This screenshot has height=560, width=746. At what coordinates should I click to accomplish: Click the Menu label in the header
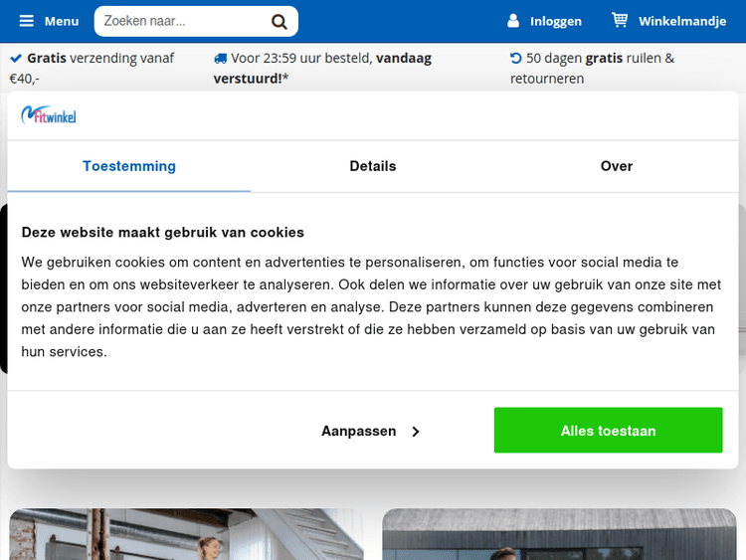pos(62,22)
